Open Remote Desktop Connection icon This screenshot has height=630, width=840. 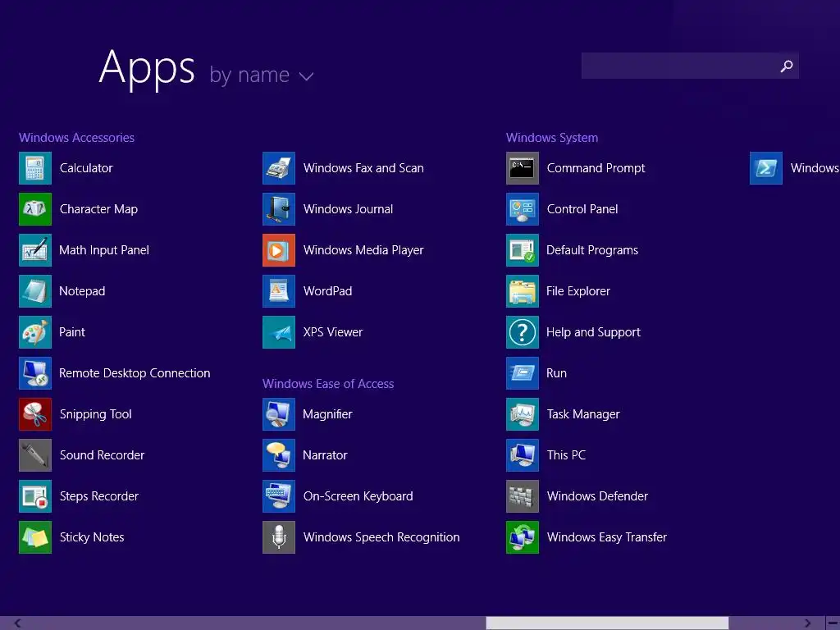[35, 373]
